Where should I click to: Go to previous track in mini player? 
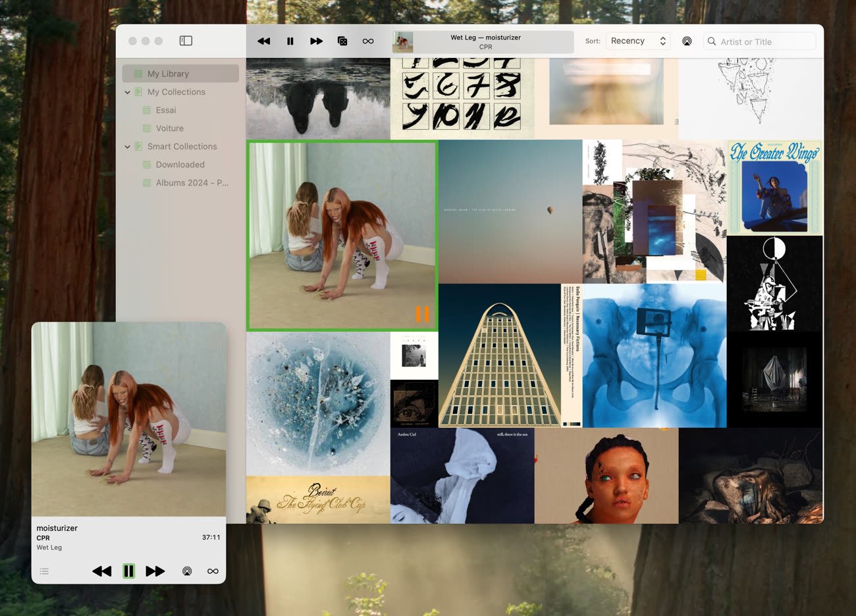tap(101, 571)
